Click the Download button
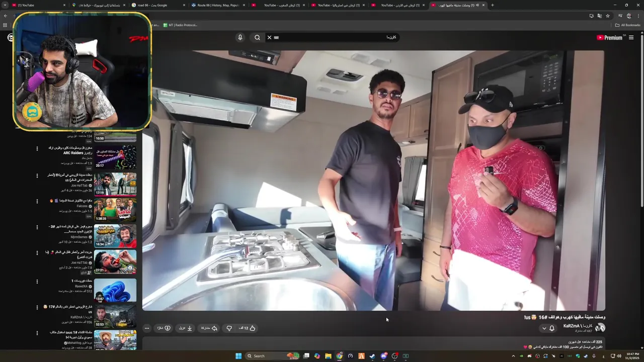 point(186,328)
